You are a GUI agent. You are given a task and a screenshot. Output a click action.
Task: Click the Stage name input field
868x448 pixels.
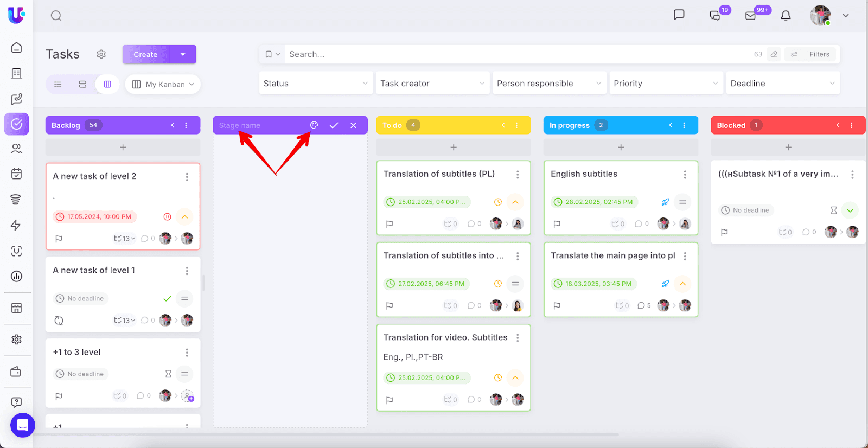tap(260, 125)
